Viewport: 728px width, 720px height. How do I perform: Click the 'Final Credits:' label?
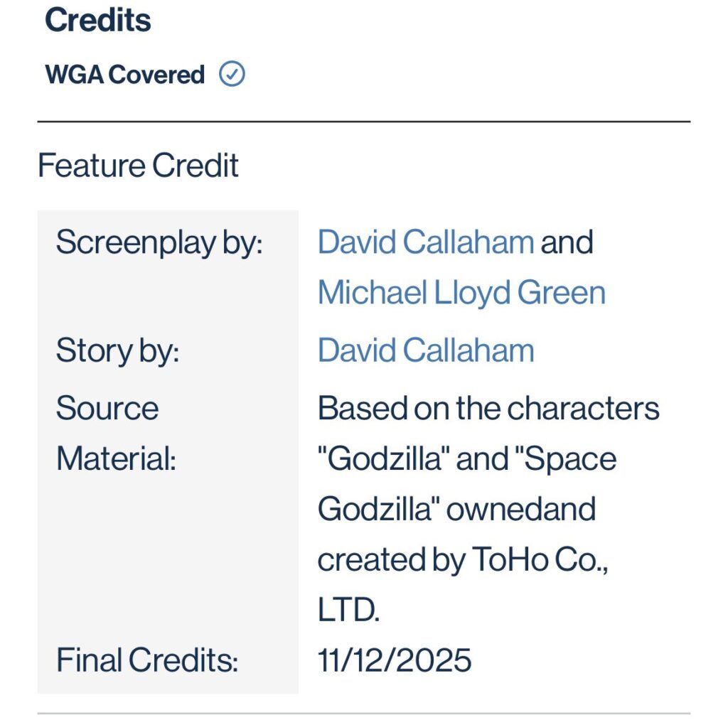click(x=146, y=660)
